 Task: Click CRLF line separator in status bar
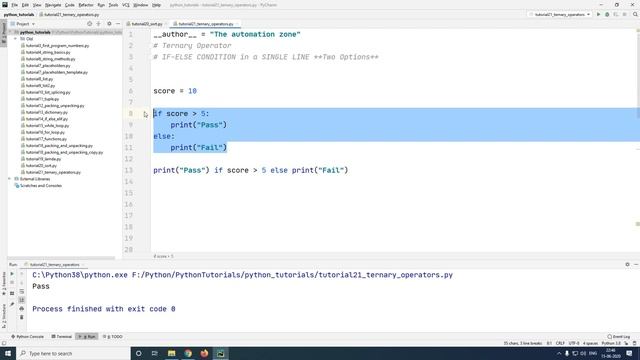tap(560, 343)
